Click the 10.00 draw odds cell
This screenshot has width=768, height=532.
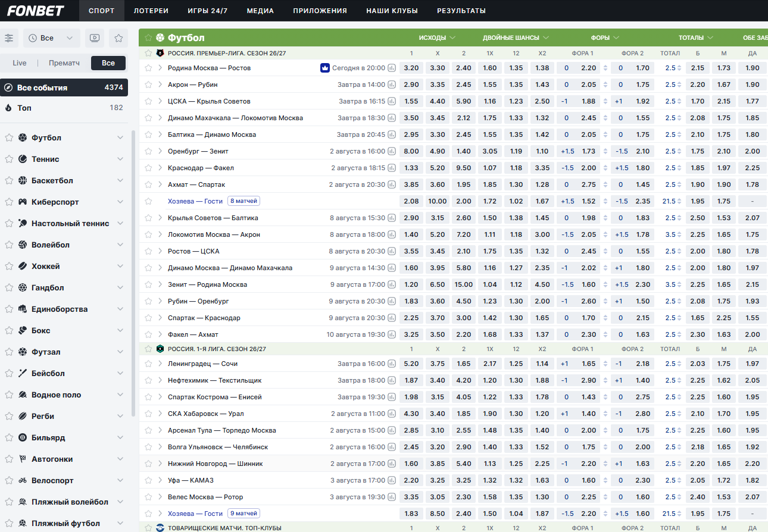pyautogui.click(x=438, y=201)
